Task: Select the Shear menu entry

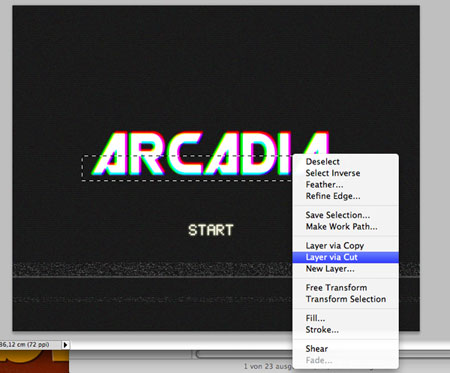Action: coord(345,349)
